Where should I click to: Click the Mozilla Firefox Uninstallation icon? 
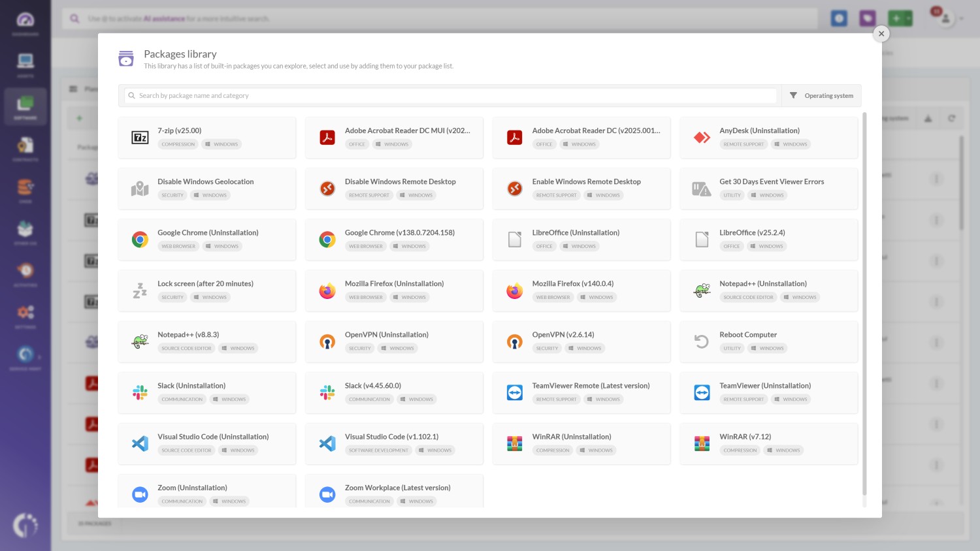click(327, 291)
